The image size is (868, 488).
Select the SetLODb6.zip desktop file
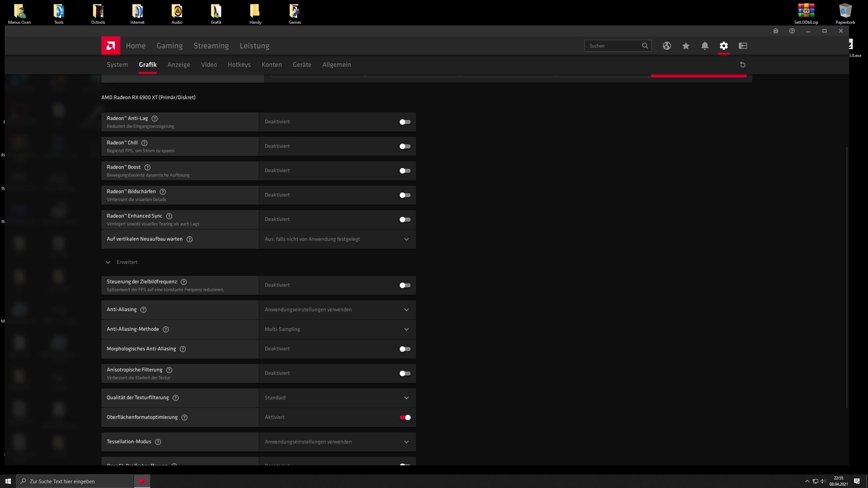[x=806, y=14]
